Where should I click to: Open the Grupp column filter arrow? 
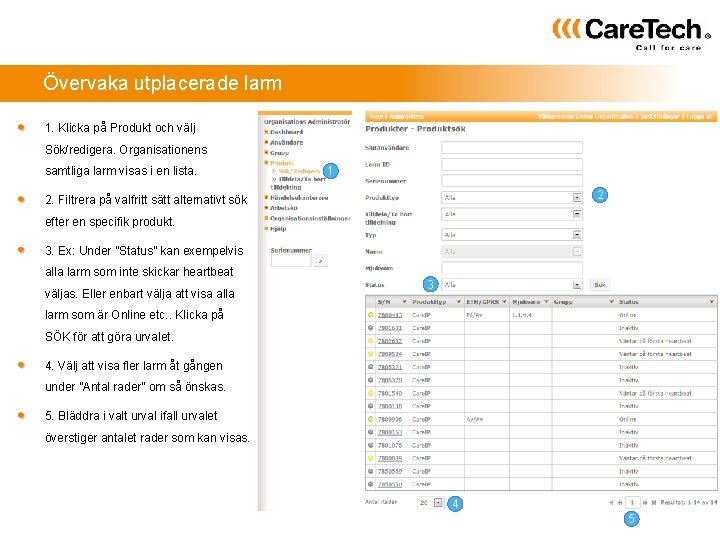coord(611,302)
